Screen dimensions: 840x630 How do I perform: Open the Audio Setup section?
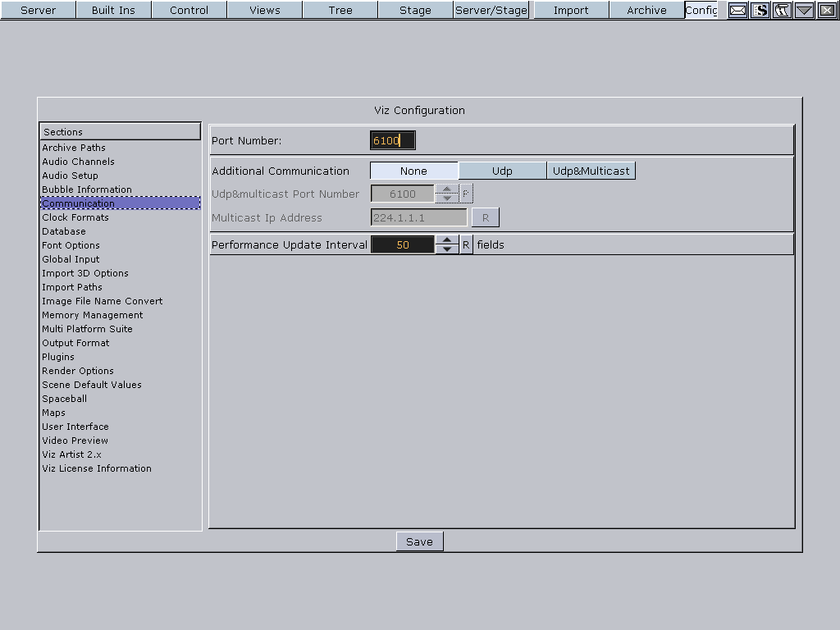(x=70, y=176)
